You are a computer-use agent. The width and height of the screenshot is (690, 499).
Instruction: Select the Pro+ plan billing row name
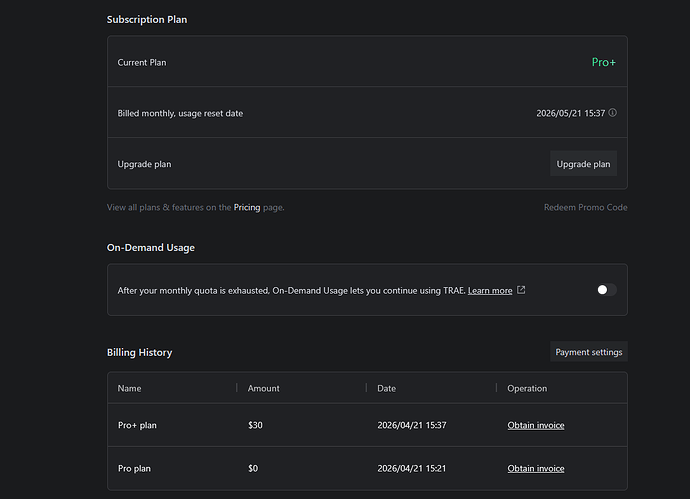pos(137,425)
